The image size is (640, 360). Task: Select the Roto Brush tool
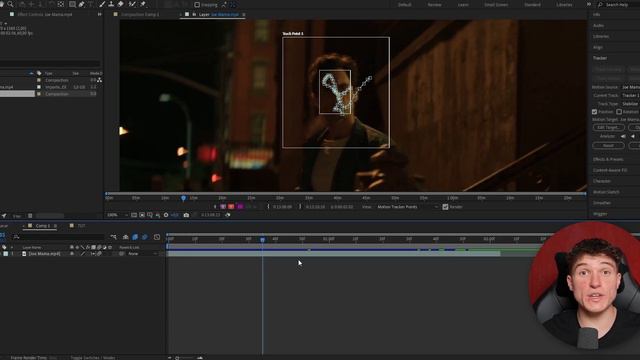coord(132,4)
